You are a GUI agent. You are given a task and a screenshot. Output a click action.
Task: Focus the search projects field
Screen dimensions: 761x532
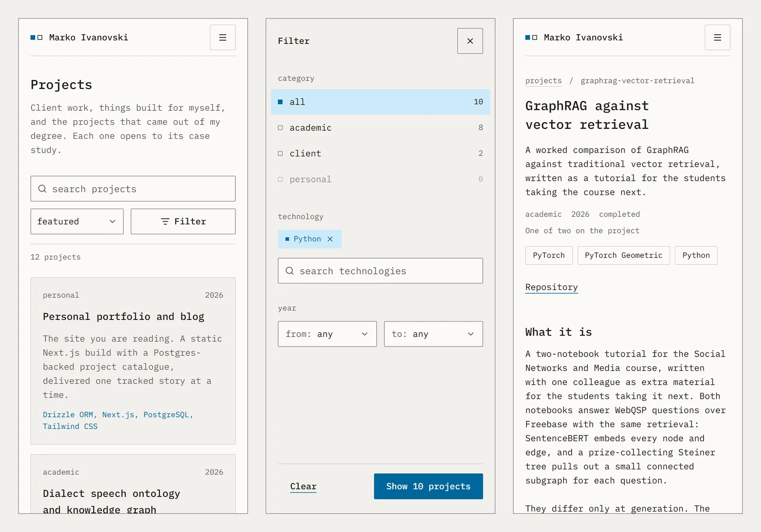coord(133,189)
